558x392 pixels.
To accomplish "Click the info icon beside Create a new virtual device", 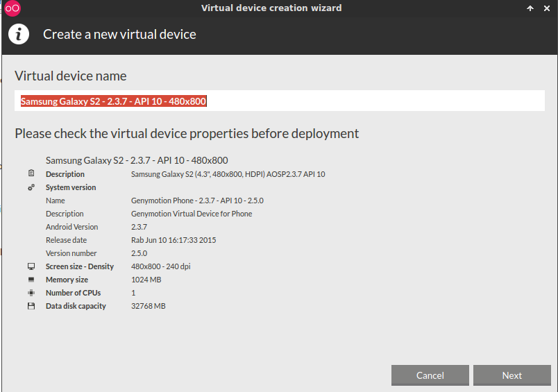I will [19, 34].
